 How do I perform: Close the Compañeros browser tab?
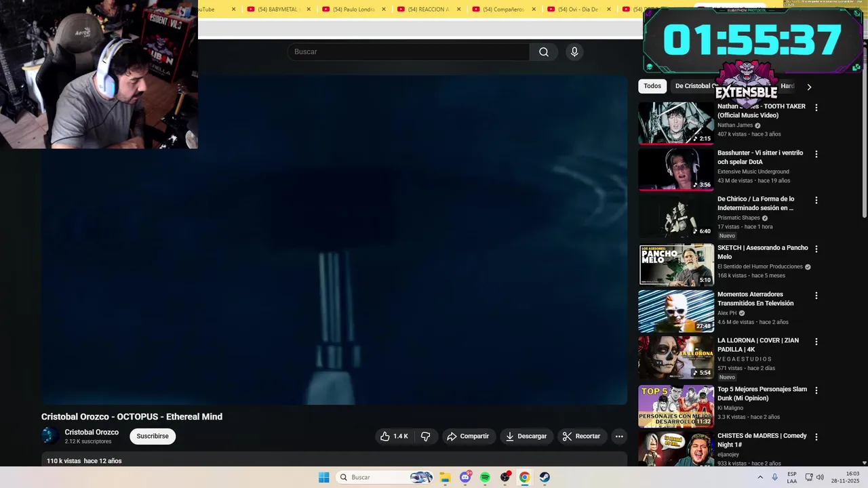[534, 9]
